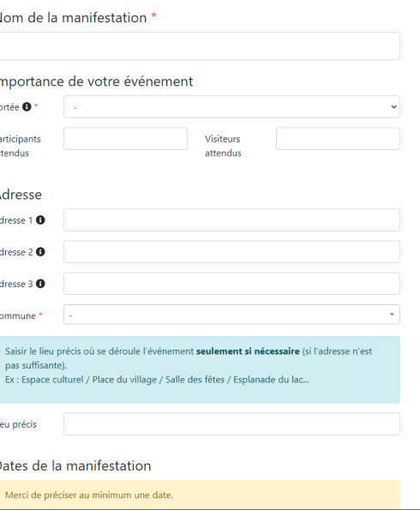The width and height of the screenshot is (420, 510).
Task: Click the bold 'seulement si nécessaire' text
Action: tap(248, 351)
